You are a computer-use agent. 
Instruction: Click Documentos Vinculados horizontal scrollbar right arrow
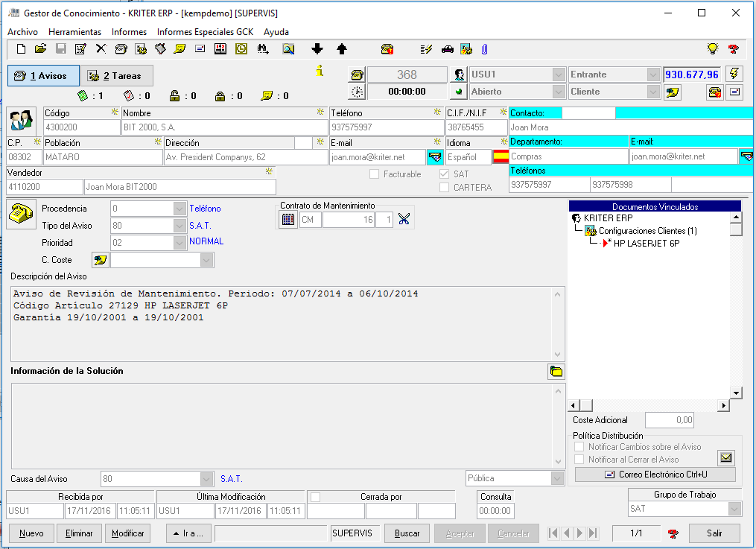pyautogui.click(x=723, y=405)
